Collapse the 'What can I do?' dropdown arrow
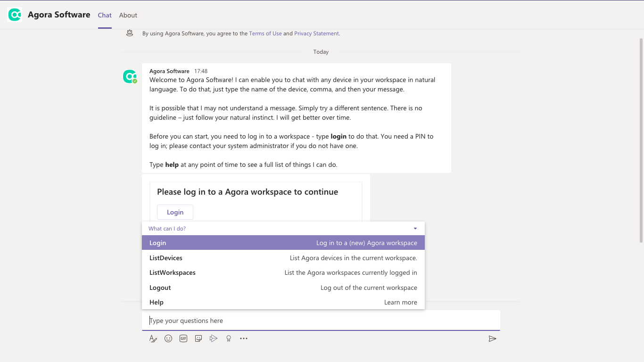The width and height of the screenshot is (644, 362). point(415,229)
